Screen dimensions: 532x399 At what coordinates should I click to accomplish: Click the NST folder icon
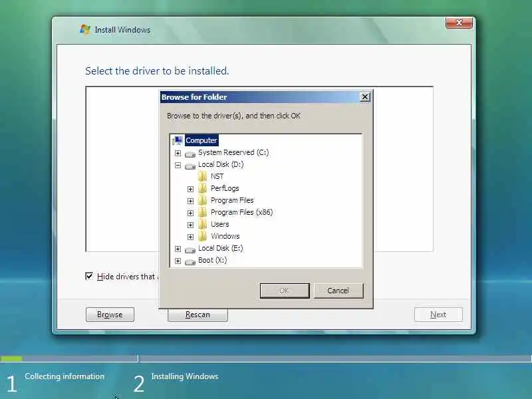coord(203,176)
